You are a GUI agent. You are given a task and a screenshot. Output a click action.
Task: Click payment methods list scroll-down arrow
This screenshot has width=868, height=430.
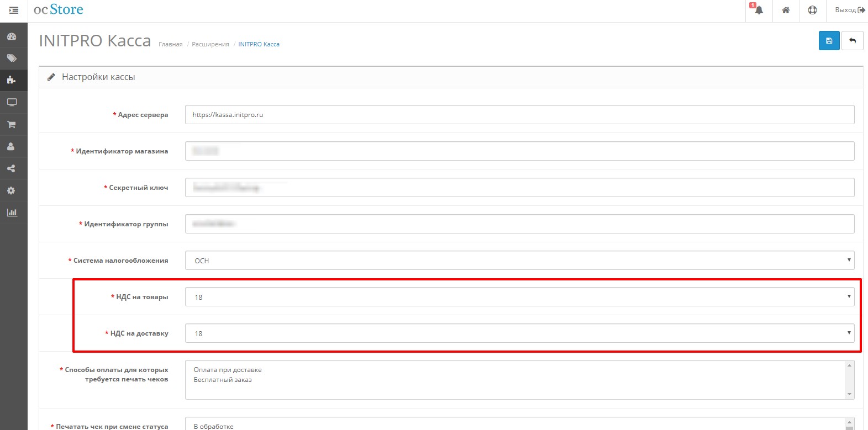point(850,394)
